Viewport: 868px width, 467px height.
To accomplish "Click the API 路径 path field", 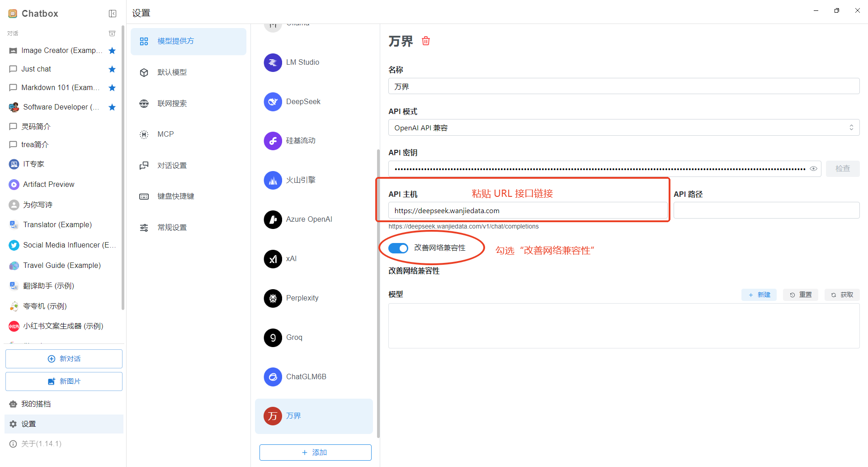I will [766, 210].
